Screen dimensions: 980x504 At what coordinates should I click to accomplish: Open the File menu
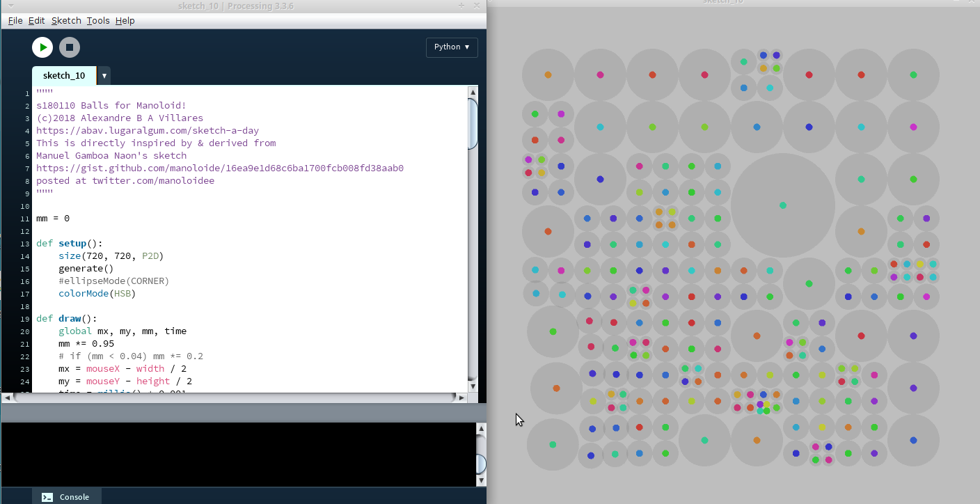(x=15, y=21)
